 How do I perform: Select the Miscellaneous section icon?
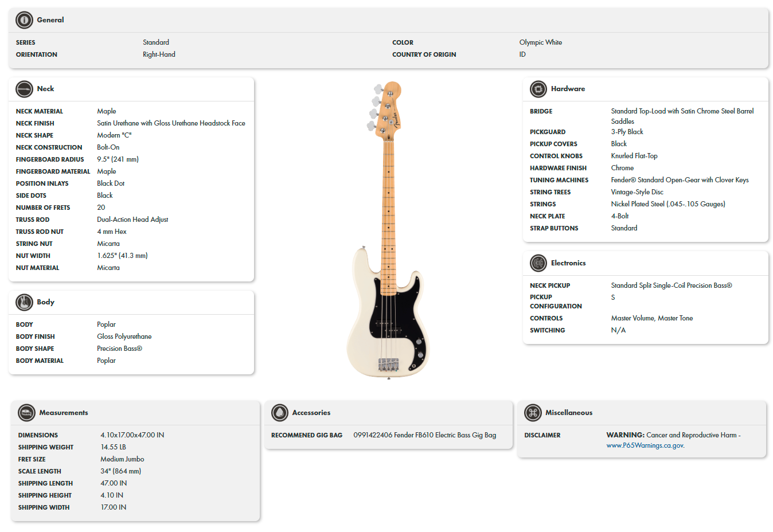[x=532, y=412]
